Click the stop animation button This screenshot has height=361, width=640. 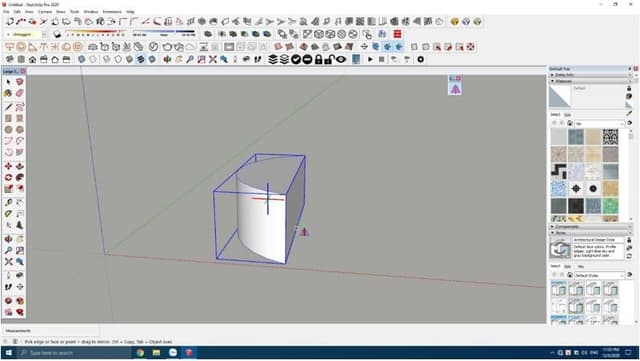pos(382,59)
